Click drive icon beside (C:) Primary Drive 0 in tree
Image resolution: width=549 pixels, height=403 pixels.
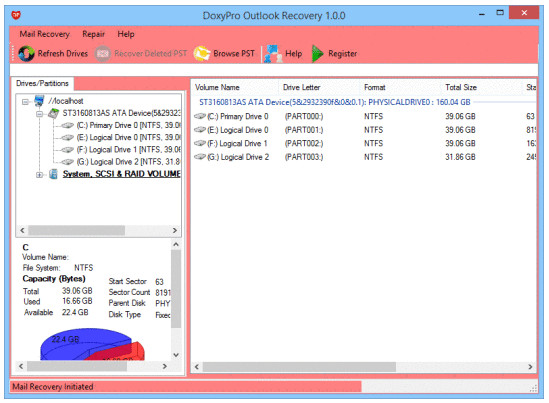tap(67, 125)
